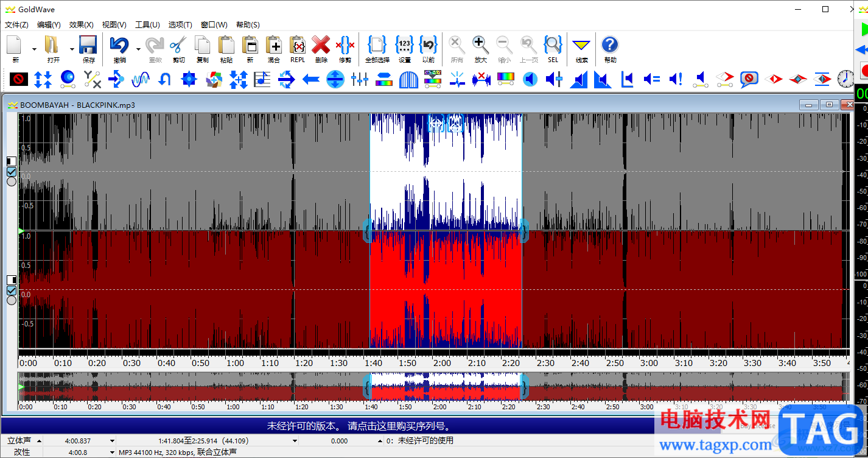Click the clock time-warp effect icon
The width and height of the screenshot is (868, 458).
click(x=845, y=79)
